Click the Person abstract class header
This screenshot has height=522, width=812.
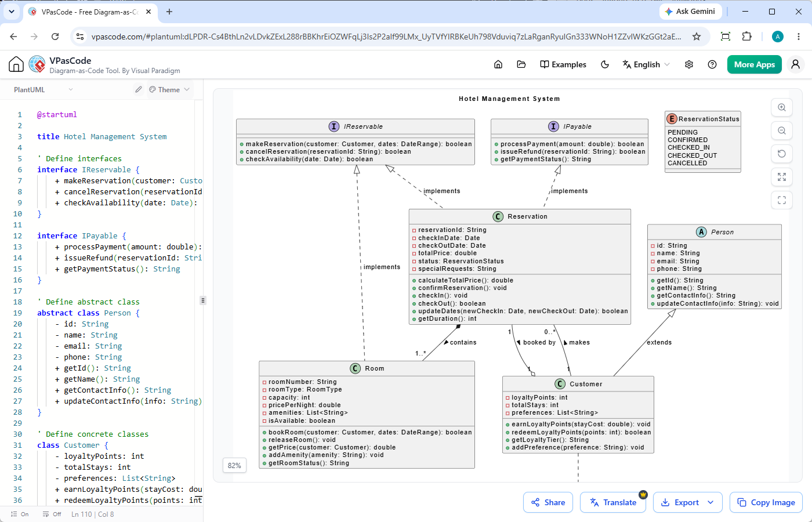click(715, 232)
